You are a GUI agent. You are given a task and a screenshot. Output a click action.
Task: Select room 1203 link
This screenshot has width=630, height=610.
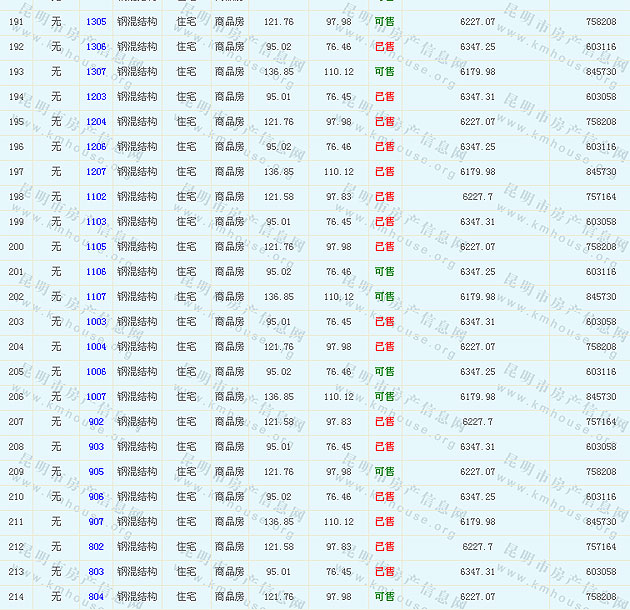point(96,97)
